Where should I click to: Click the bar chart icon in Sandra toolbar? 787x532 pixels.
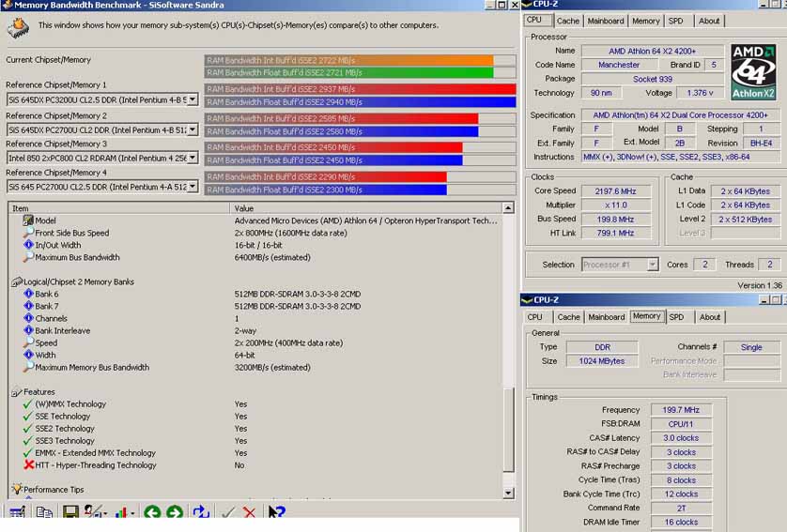[x=121, y=512]
